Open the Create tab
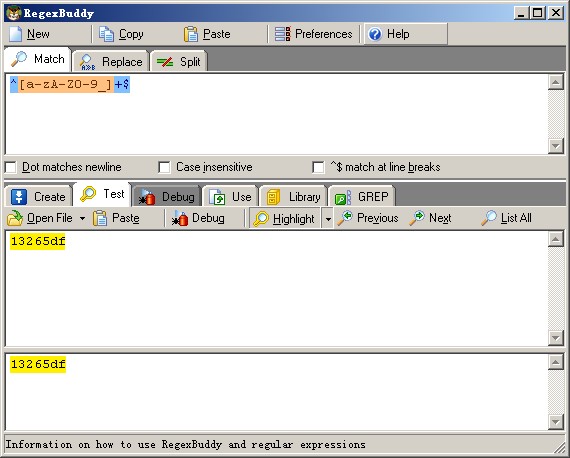This screenshot has height=458, width=570. 38,197
